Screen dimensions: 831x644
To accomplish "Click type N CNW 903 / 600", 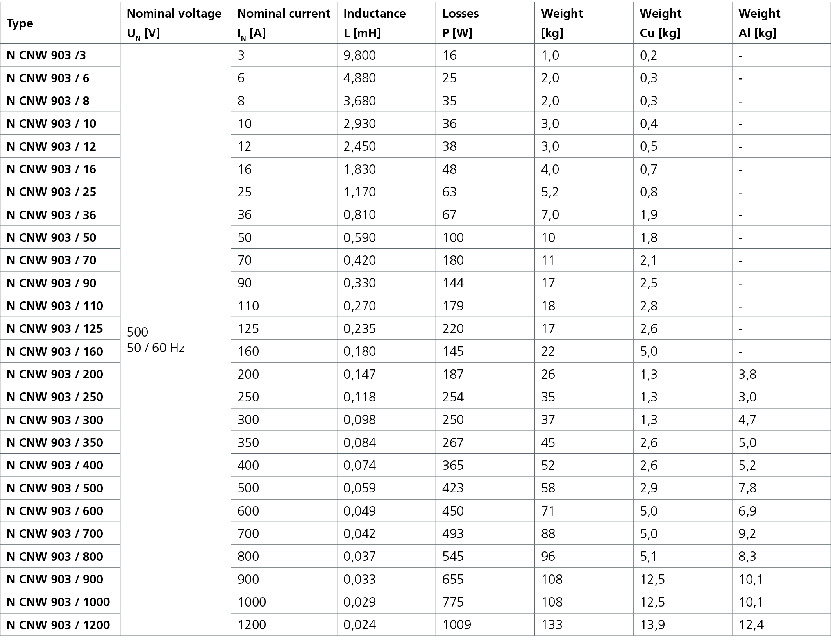I will (x=55, y=511).
